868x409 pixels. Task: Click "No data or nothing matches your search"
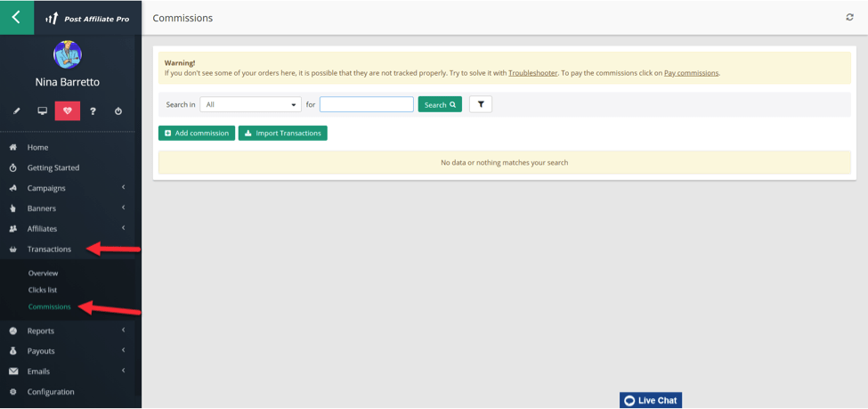[504, 162]
